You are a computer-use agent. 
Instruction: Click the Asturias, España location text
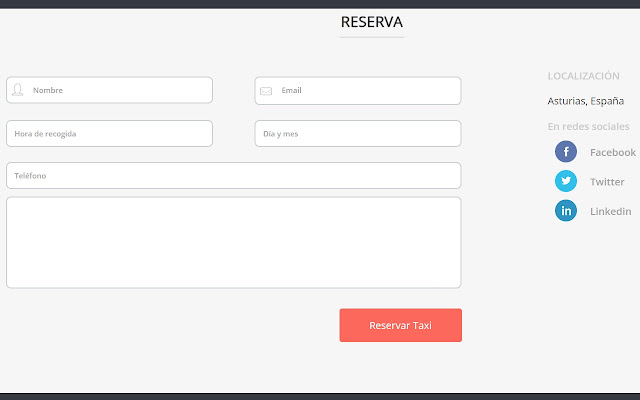[x=586, y=101]
